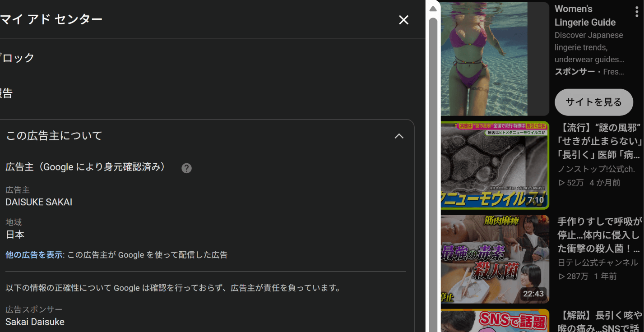Open the swimsuit sponsored ad thumbnail
Screen dimensions: 644x332
click(x=495, y=59)
